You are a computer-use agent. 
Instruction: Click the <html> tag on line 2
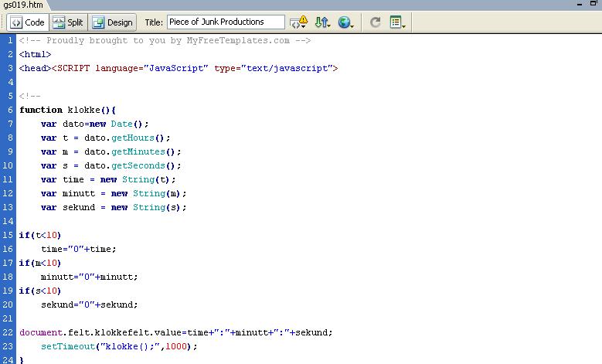coord(35,54)
